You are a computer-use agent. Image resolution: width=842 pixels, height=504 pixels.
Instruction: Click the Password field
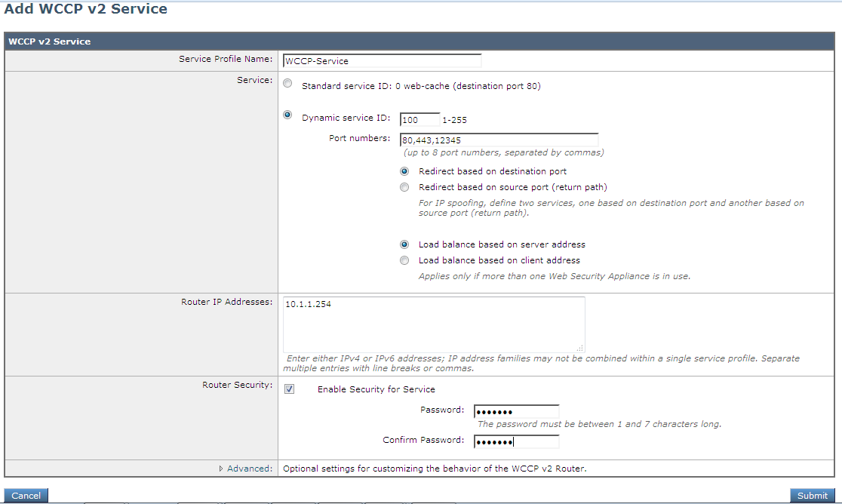[x=516, y=410]
